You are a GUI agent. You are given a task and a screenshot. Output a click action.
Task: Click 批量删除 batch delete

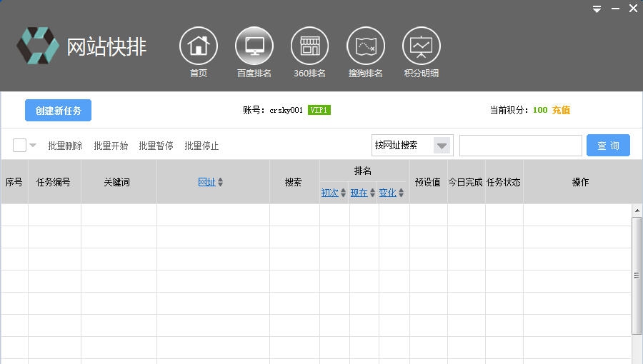click(x=65, y=146)
